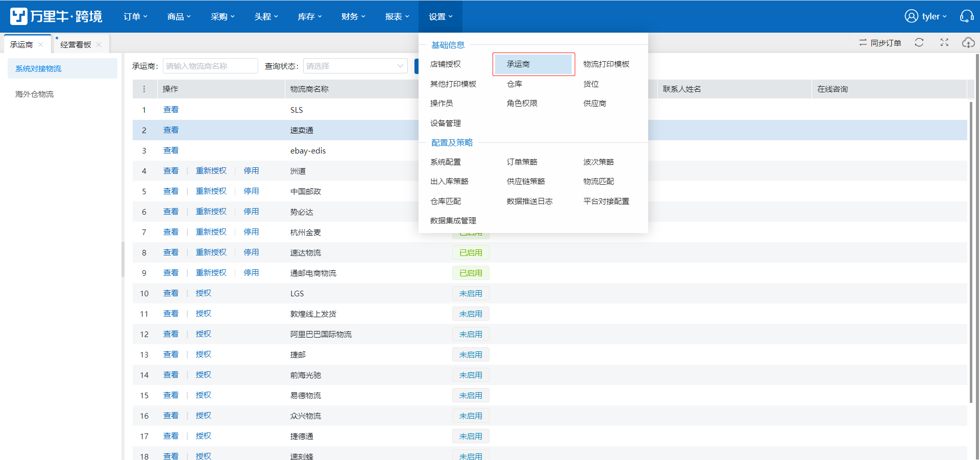Click the 承运商 name input field
980x460 pixels.
(210, 66)
